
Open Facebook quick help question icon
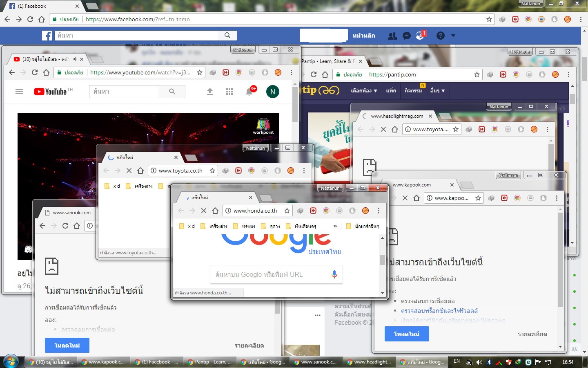[440, 36]
